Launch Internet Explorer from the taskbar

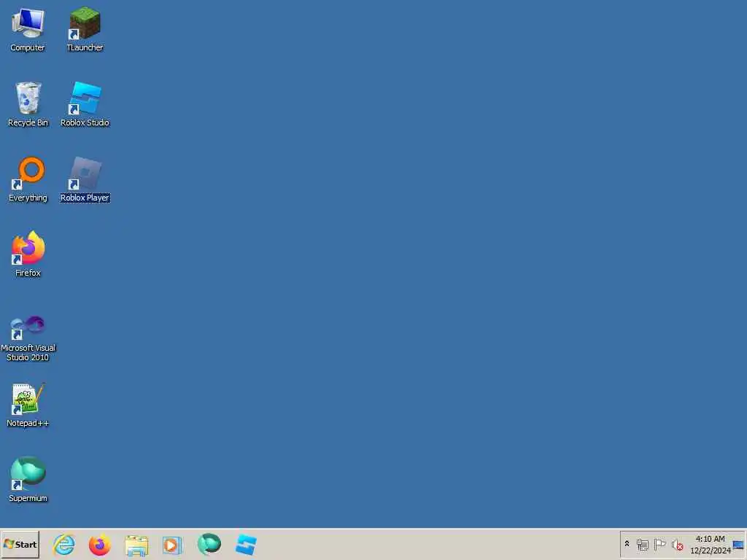pyautogui.click(x=64, y=545)
